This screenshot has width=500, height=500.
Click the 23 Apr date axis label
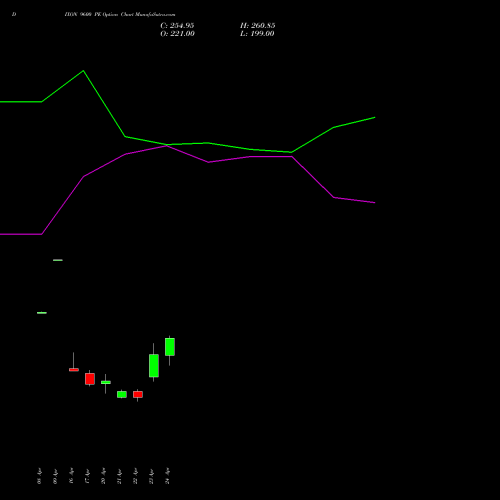[x=151, y=476]
